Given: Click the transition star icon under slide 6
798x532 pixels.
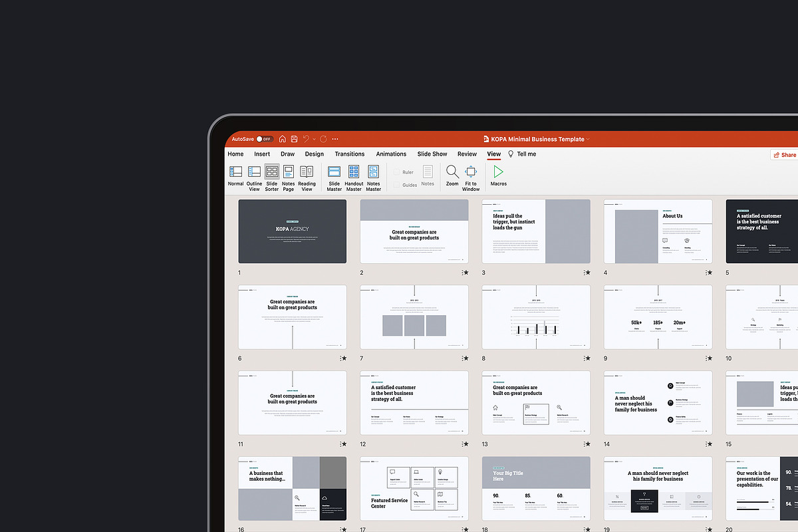Looking at the screenshot, I should pos(343,358).
